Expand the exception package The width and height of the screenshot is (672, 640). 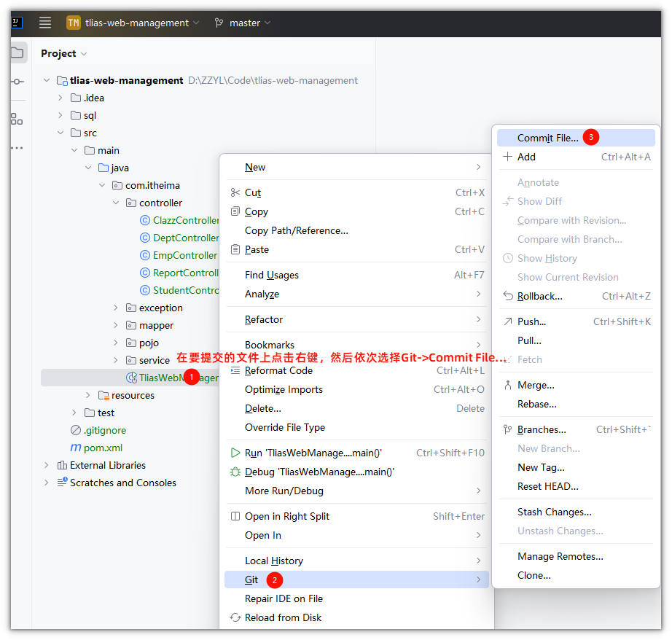pyautogui.click(x=116, y=308)
